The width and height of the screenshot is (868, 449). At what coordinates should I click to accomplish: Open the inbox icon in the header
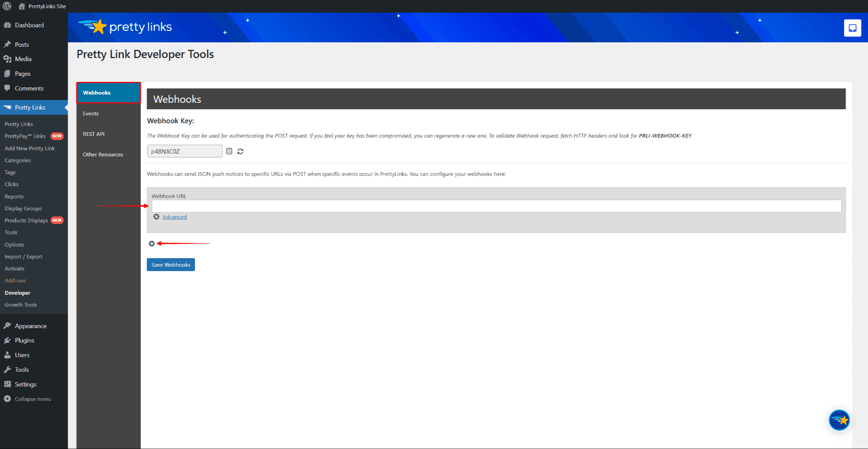(852, 28)
